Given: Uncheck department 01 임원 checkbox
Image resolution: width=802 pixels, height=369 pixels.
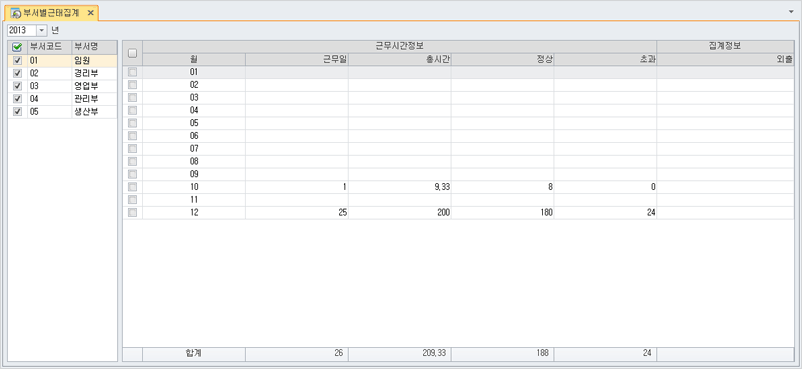Looking at the screenshot, I should point(17,60).
